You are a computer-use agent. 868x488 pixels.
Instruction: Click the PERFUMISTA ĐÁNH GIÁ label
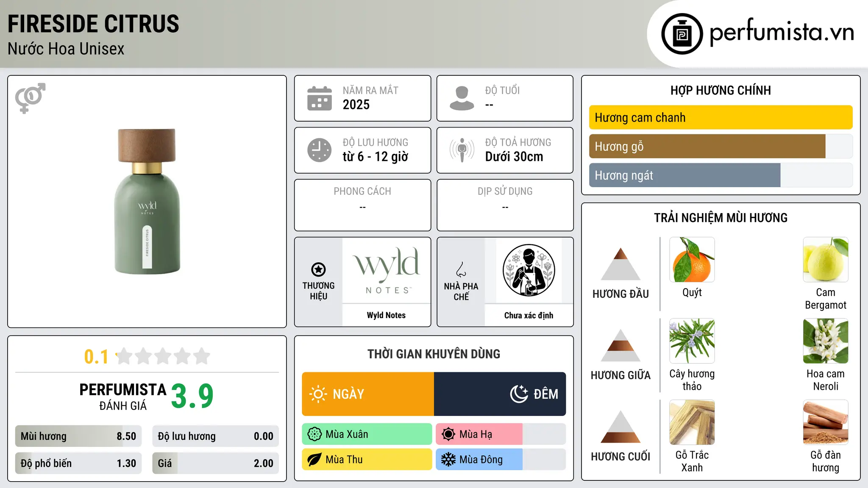pyautogui.click(x=123, y=396)
